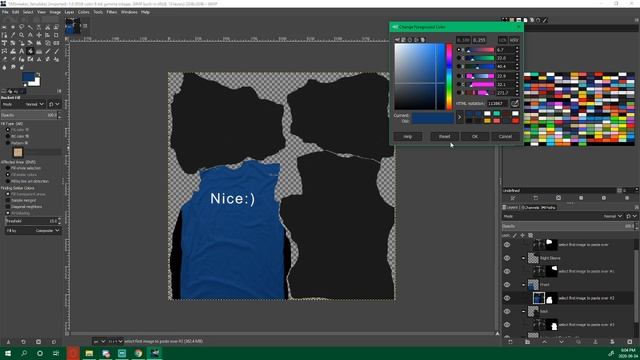Select the Paintbrush tool
Image resolution: width=640 pixels, height=360 pixels.
point(56,51)
